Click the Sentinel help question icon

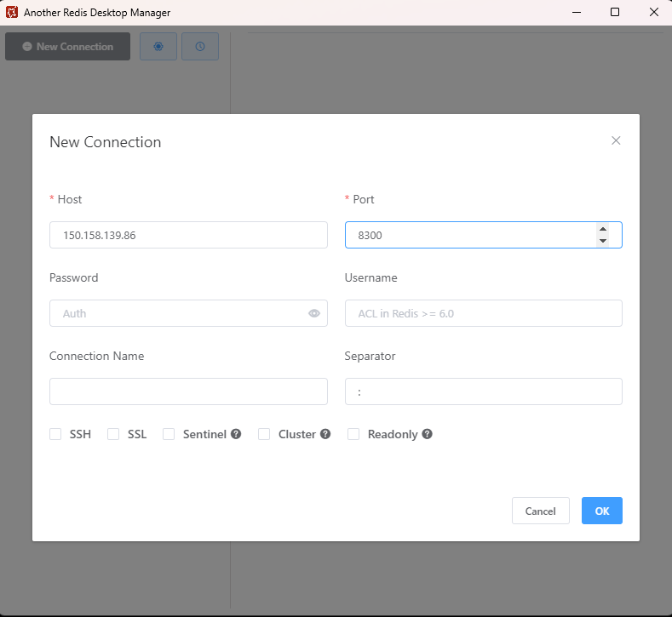(236, 434)
